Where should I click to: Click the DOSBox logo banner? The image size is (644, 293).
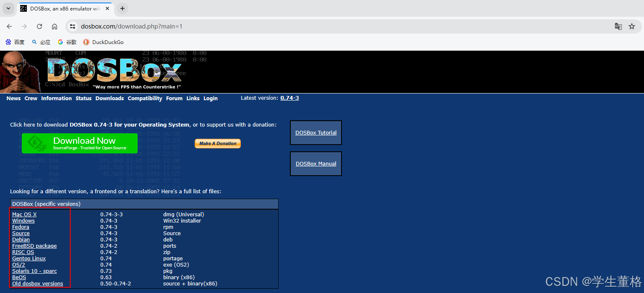coord(113,71)
